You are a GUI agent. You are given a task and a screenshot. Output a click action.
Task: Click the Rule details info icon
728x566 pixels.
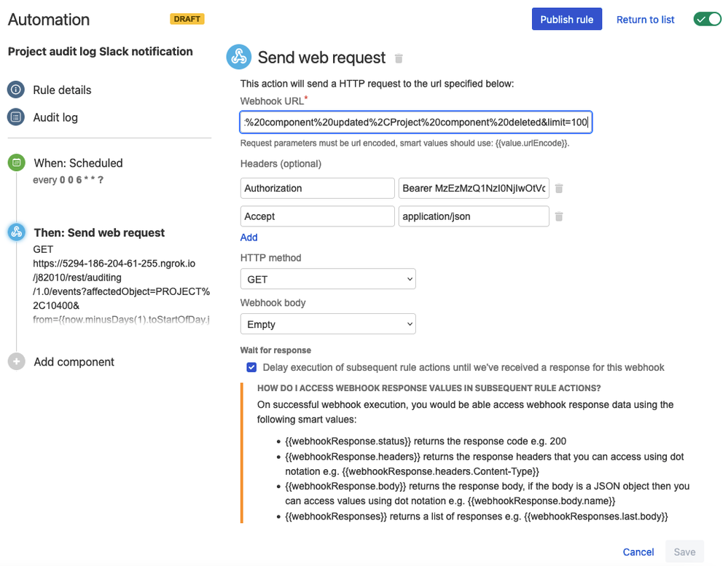click(x=16, y=90)
